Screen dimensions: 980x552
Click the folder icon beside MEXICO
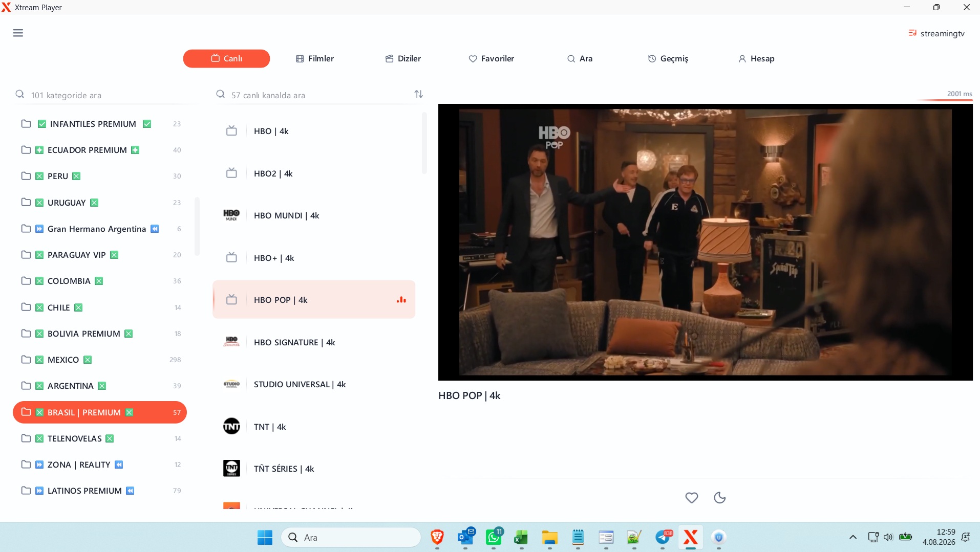(x=26, y=360)
